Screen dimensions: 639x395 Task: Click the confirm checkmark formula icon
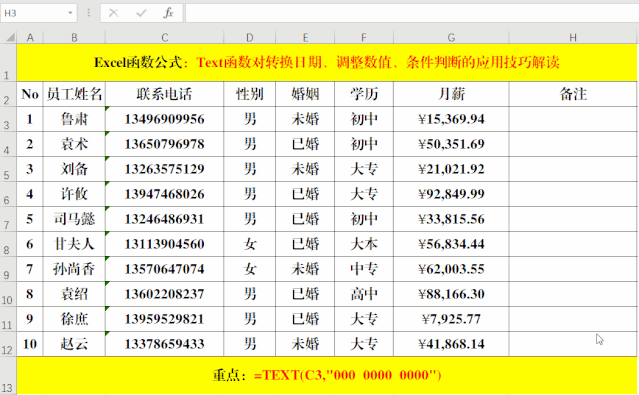point(141,13)
